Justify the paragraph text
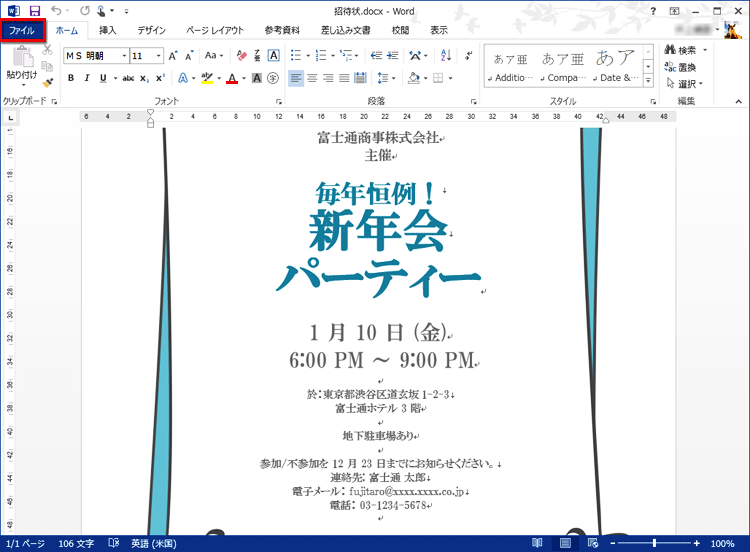Viewport: 750px width, 552px height. pyautogui.click(x=344, y=78)
